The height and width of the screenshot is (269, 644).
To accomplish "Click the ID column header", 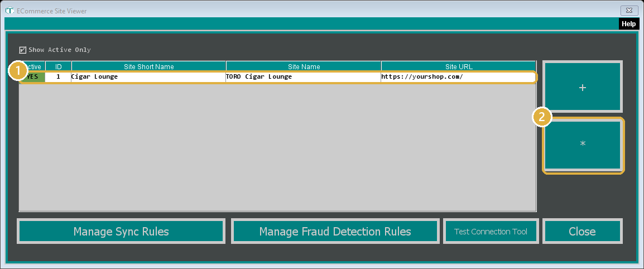I will coord(59,66).
